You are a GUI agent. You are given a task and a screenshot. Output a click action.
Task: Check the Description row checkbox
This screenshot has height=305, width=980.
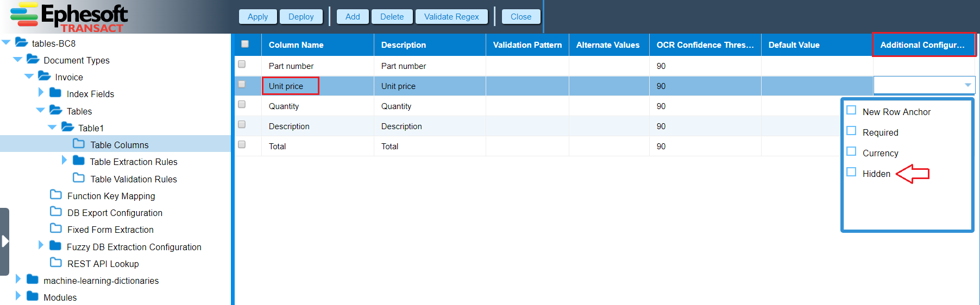pos(242,124)
